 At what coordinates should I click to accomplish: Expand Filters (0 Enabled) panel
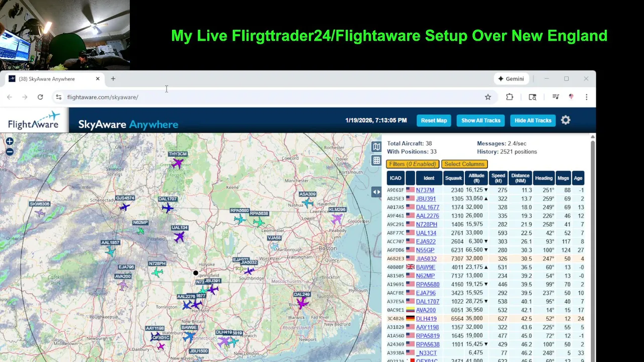coord(413,164)
